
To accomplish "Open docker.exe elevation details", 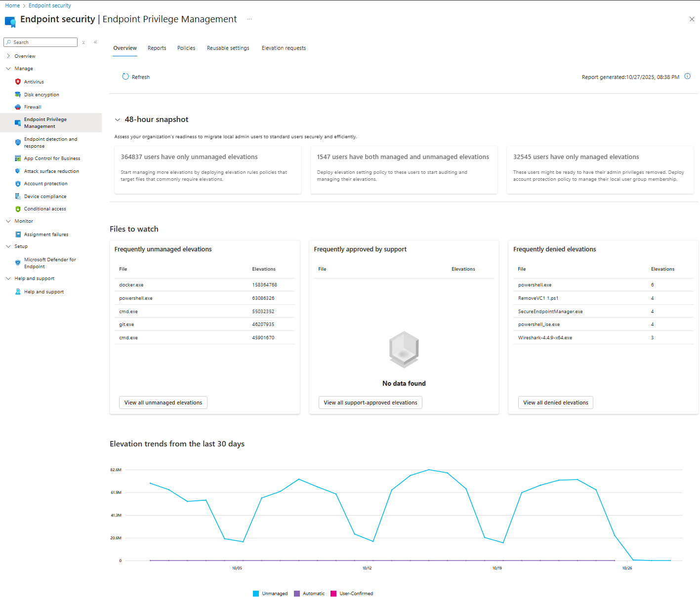I will [x=131, y=284].
